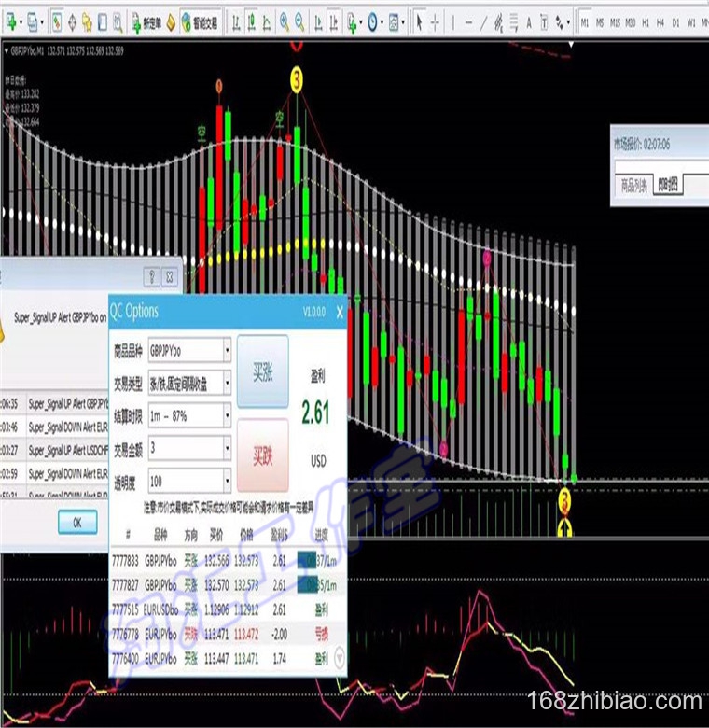Switch to the 即时图 tab
The height and width of the screenshot is (728, 709).
668,185
